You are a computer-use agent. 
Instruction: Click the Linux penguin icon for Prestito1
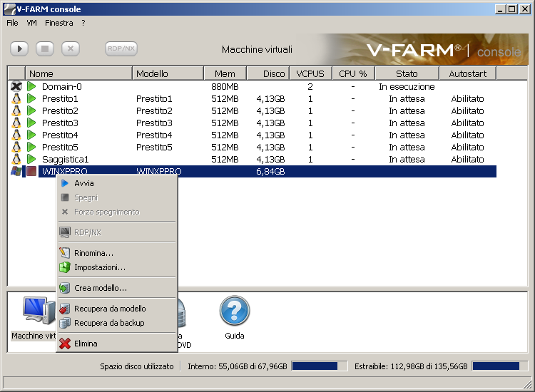coord(16,99)
